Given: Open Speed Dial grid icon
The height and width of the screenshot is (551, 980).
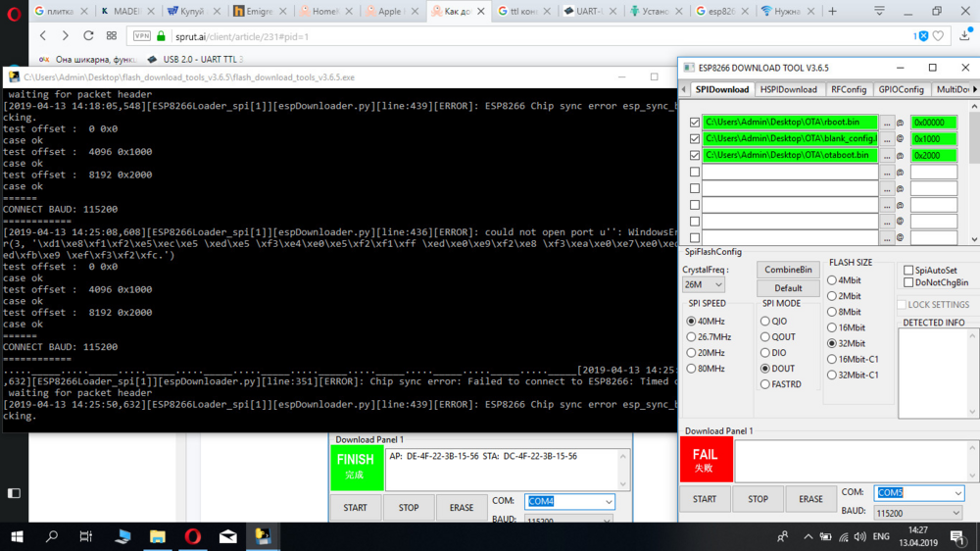Looking at the screenshot, I should coord(112,36).
